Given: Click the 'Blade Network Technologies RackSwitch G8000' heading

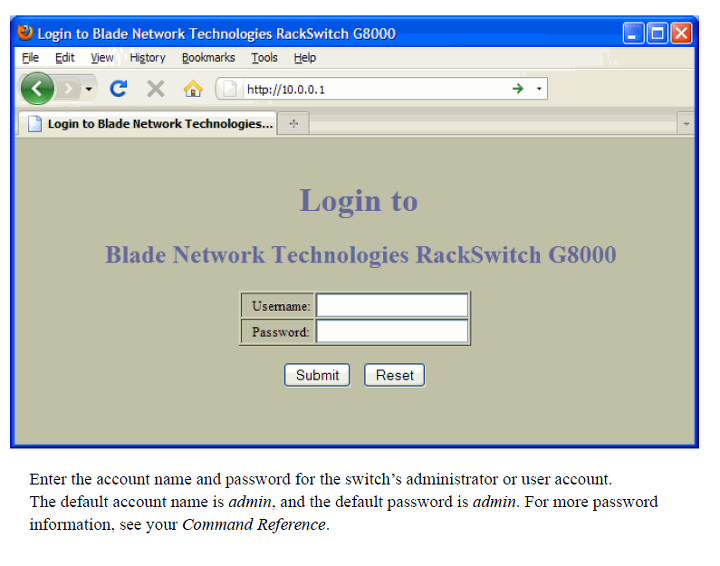Looking at the screenshot, I should 360,255.
